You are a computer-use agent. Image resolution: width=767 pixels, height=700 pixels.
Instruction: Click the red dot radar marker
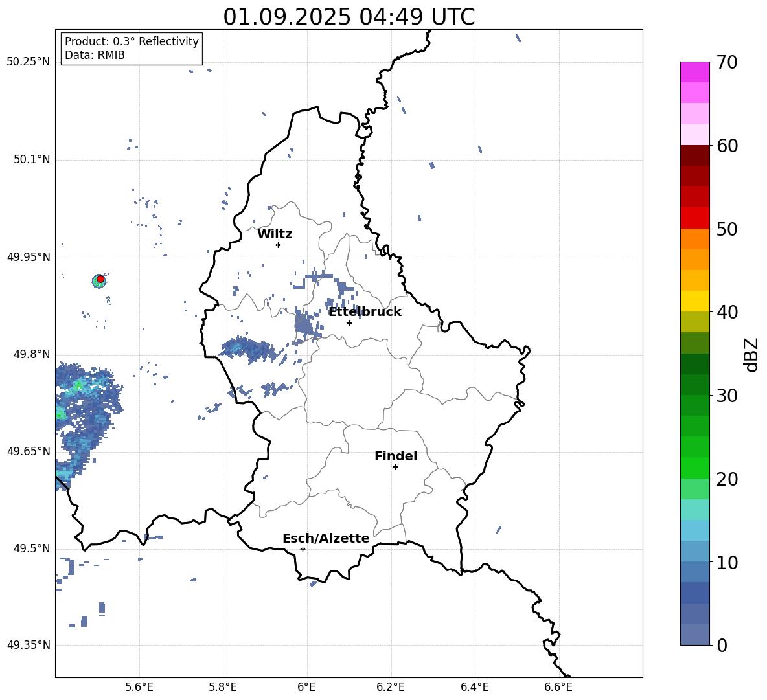point(100,279)
